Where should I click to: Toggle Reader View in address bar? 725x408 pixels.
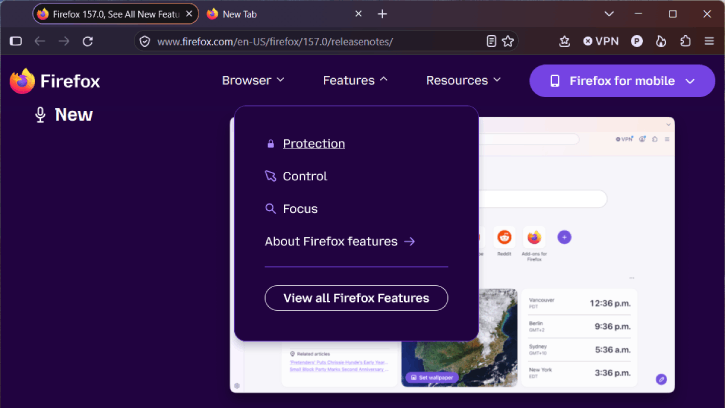[491, 41]
